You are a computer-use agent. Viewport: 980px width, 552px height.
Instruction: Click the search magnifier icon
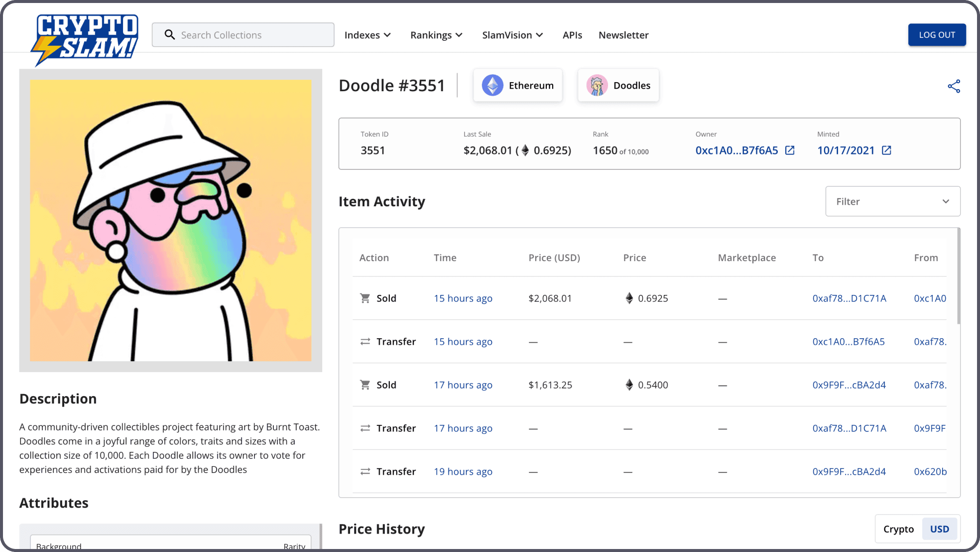point(170,35)
